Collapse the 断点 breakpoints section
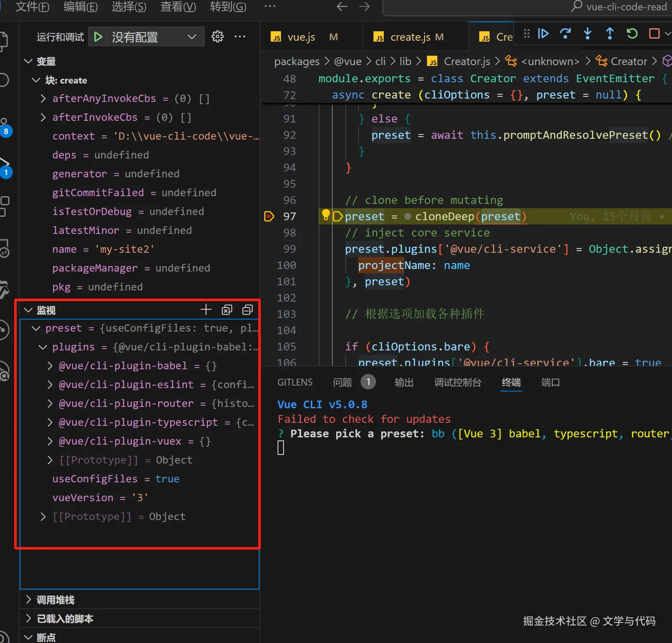 pos(28,637)
